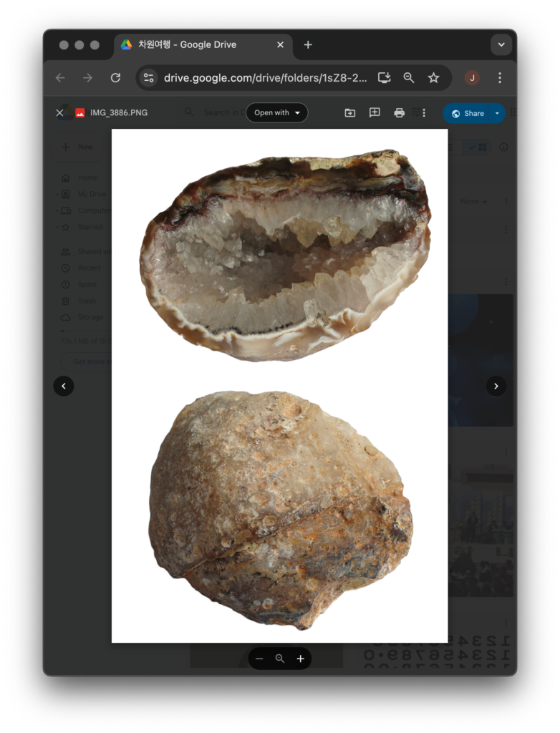Reload the page in Chrome
The image size is (560, 733).
[x=115, y=78]
